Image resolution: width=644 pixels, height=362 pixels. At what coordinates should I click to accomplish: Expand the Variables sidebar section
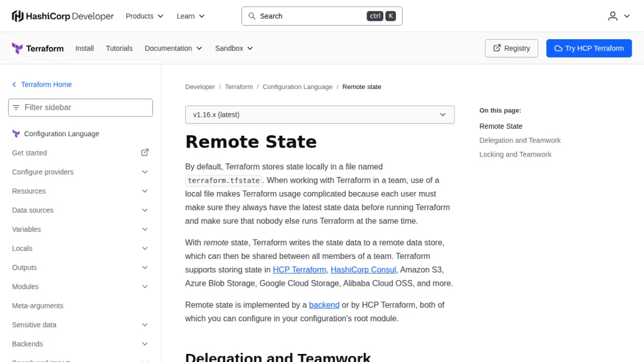point(80,230)
